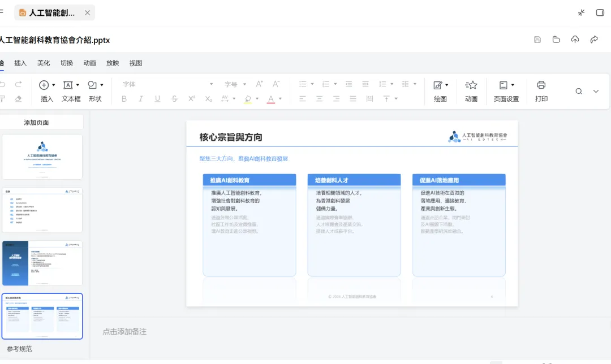Click the increase indent icon
This screenshot has width=611, height=364.
365,84
